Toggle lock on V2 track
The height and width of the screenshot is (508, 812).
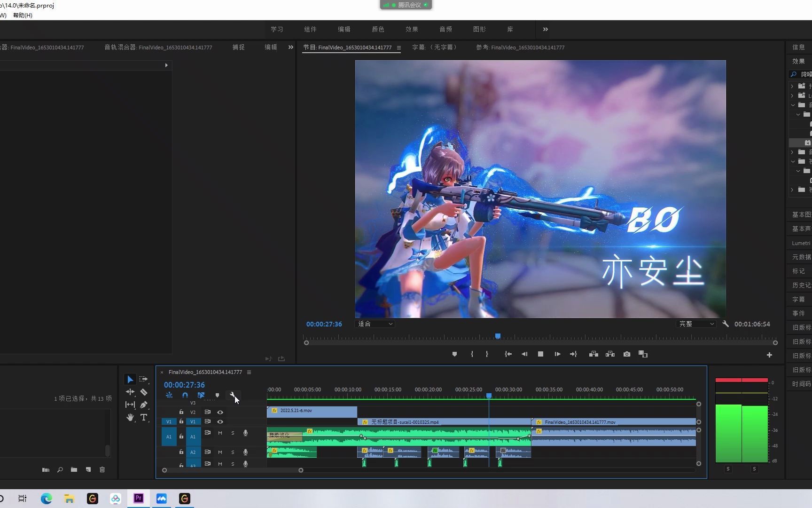coord(181,412)
